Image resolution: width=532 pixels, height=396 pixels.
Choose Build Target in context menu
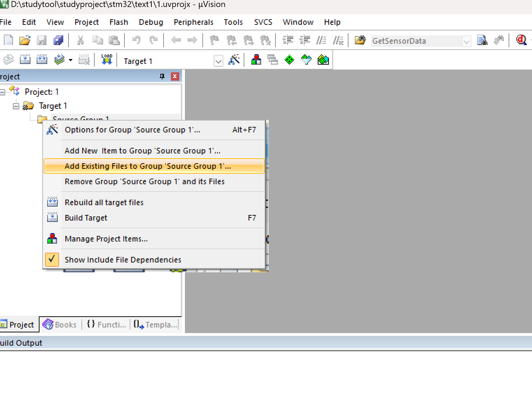click(x=154, y=218)
